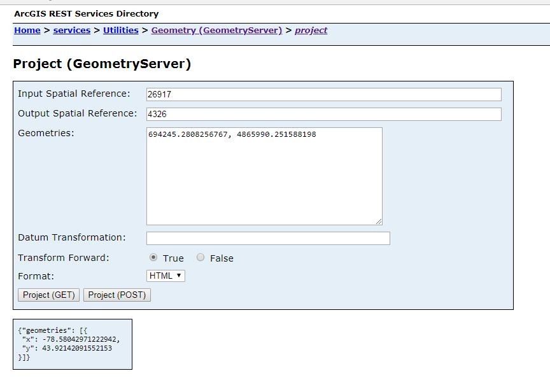Click inside the Geometries text area
The image size is (550, 392).
[264, 176]
